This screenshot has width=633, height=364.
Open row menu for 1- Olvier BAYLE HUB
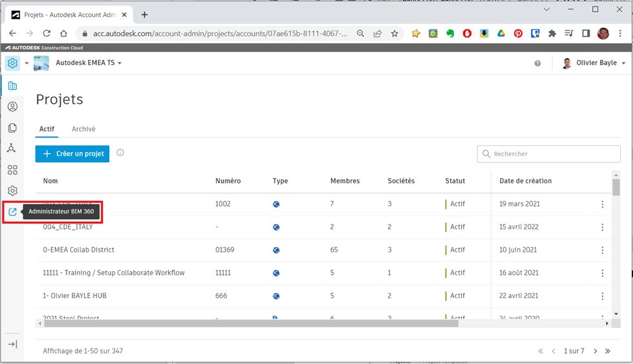[602, 296]
